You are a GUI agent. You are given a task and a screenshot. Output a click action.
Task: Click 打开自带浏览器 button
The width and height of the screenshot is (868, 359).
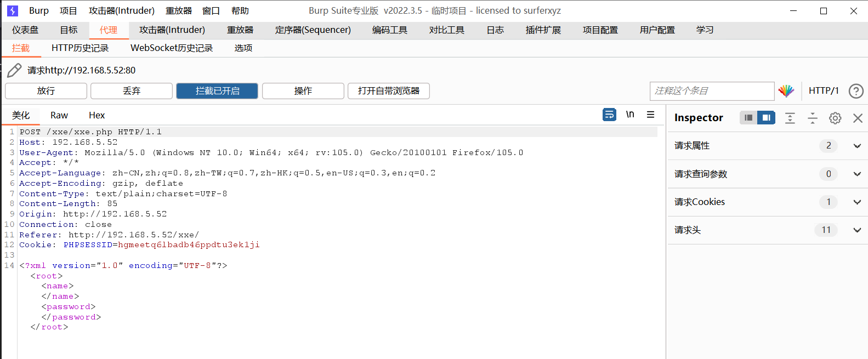click(x=389, y=91)
